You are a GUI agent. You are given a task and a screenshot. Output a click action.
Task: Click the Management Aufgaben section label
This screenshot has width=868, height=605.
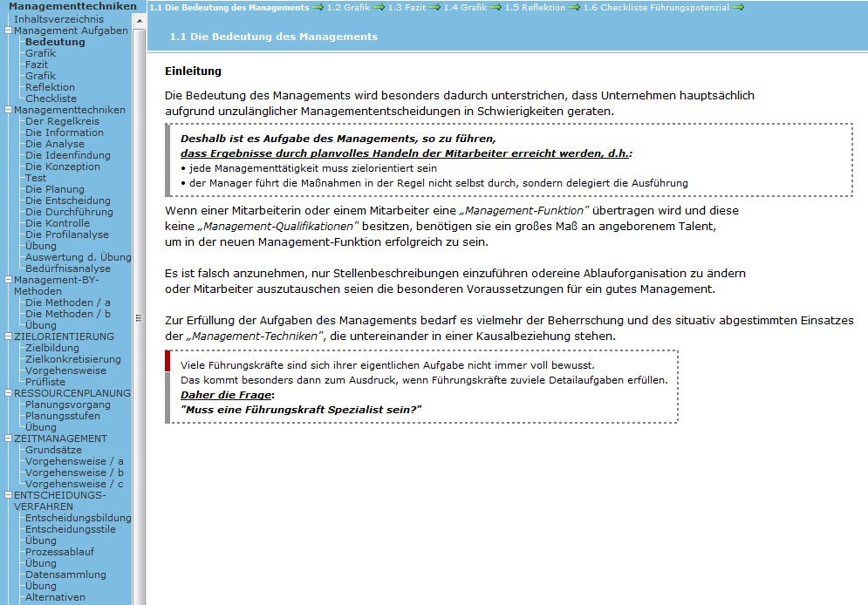pos(71,31)
